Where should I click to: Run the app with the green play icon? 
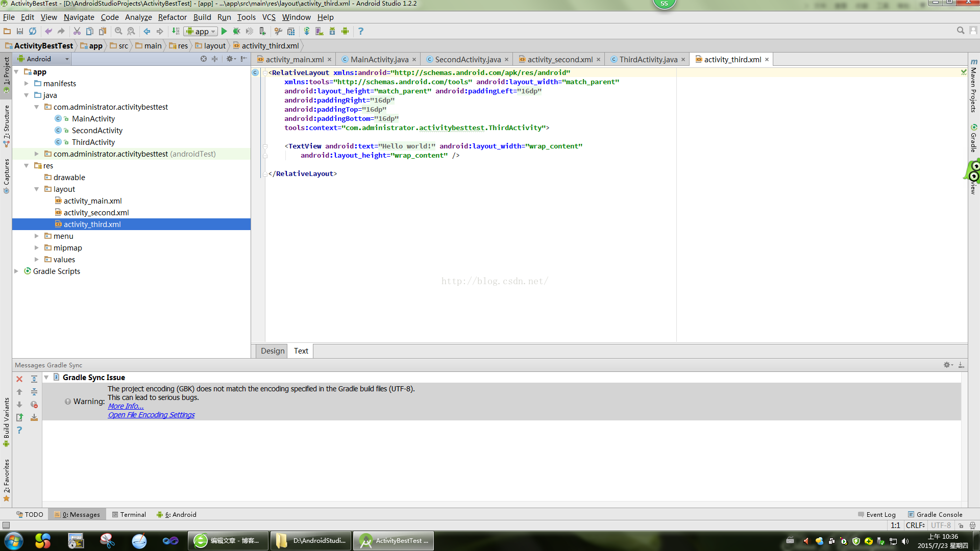click(x=224, y=31)
